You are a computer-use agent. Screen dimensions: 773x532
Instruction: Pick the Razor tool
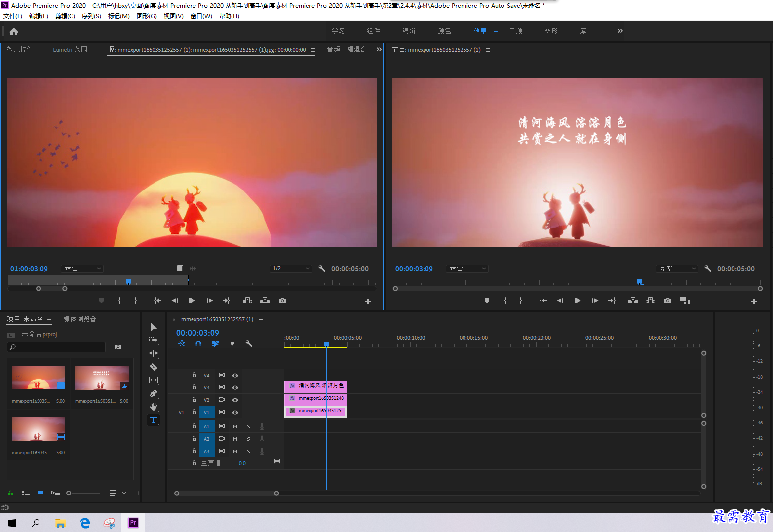point(154,367)
